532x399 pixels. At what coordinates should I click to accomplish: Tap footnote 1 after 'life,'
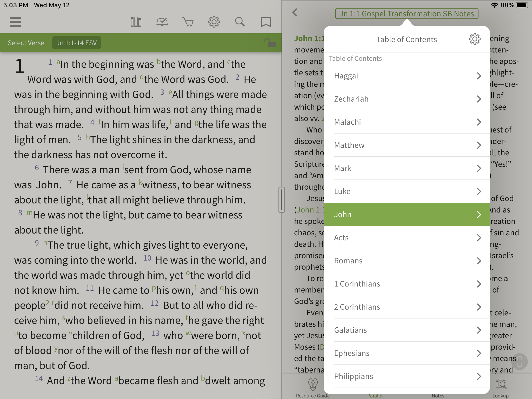(x=170, y=122)
